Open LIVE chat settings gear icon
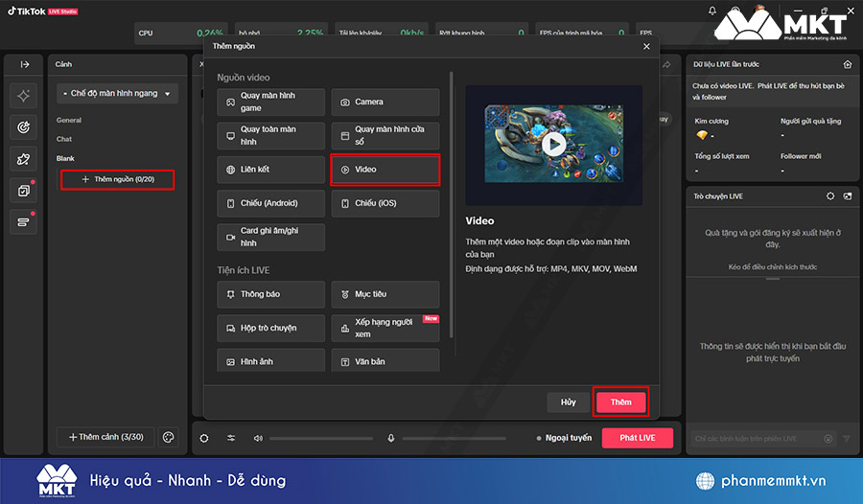The height and width of the screenshot is (504, 863). click(x=830, y=196)
